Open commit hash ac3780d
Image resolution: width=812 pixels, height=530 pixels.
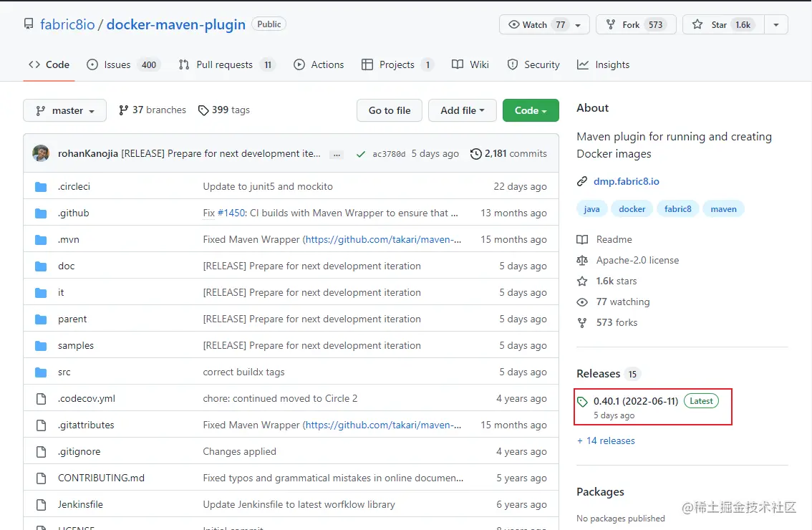click(389, 154)
